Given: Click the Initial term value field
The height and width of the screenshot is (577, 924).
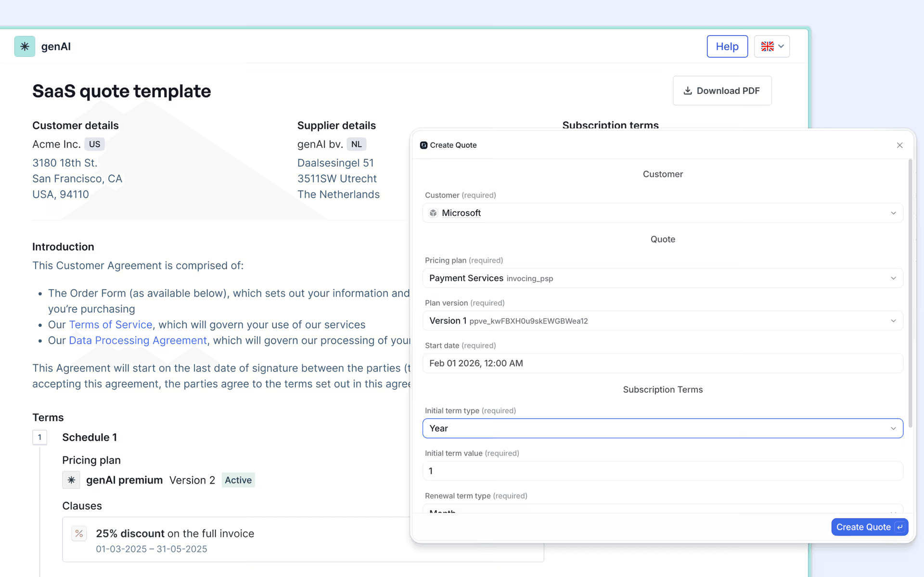Looking at the screenshot, I should pos(662,471).
